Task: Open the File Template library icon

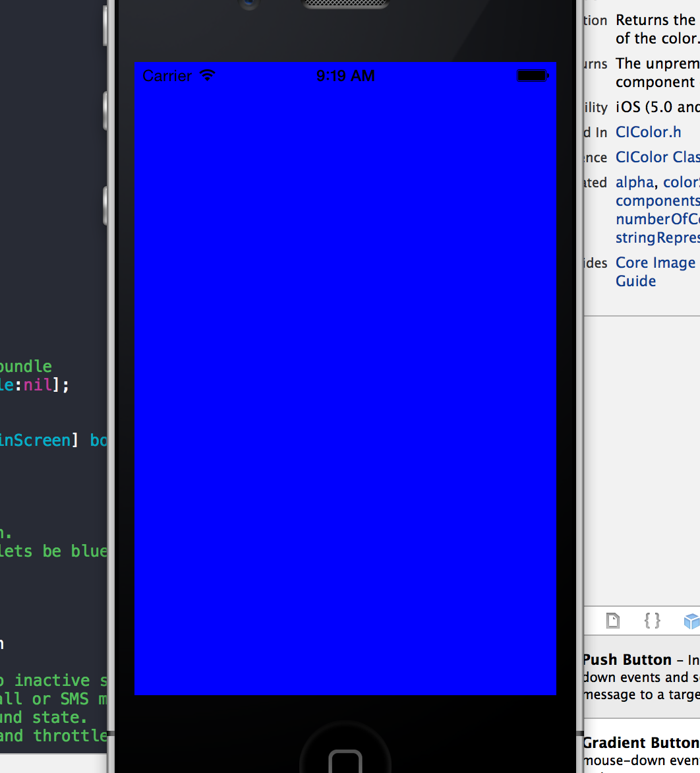Action: (x=613, y=621)
